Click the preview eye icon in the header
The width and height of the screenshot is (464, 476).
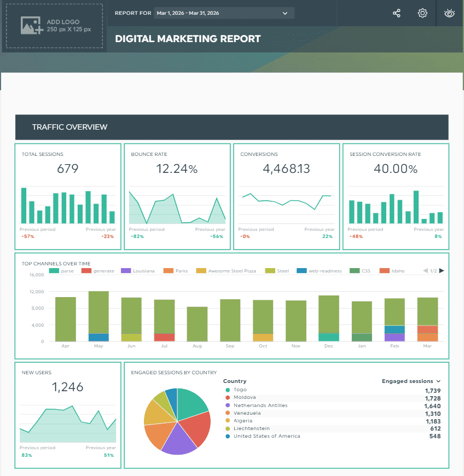(449, 13)
